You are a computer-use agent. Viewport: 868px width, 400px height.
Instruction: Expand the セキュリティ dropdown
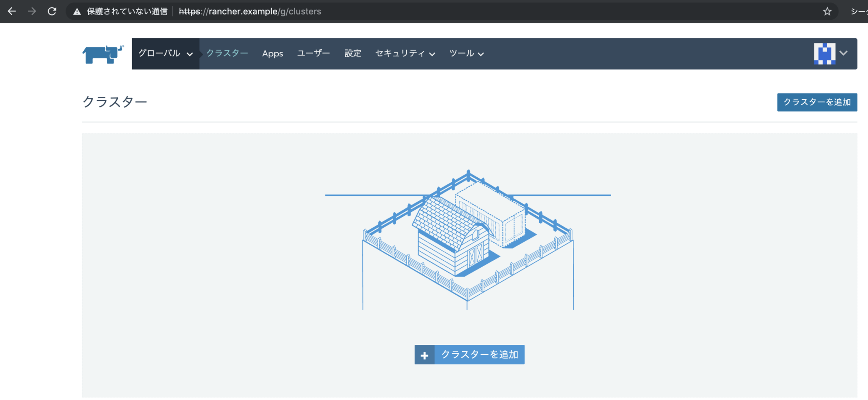pyautogui.click(x=405, y=53)
